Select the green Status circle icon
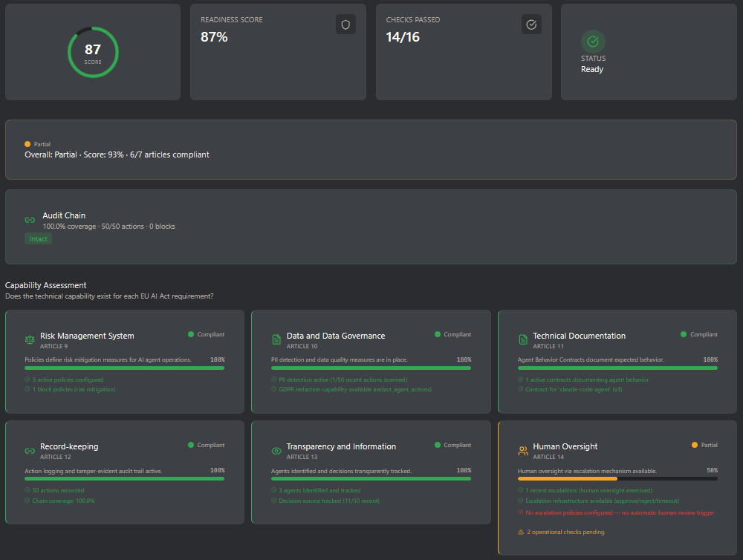The image size is (743, 560). [593, 40]
